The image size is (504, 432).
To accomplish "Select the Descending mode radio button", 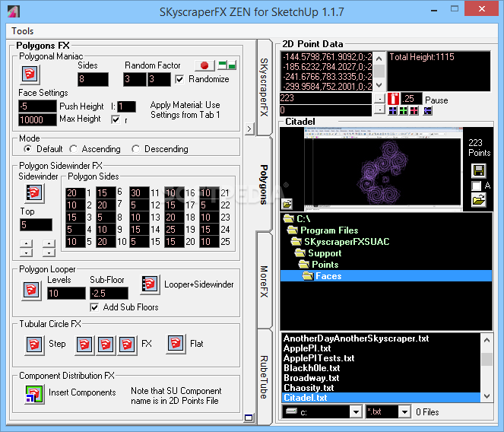I will coord(135,149).
